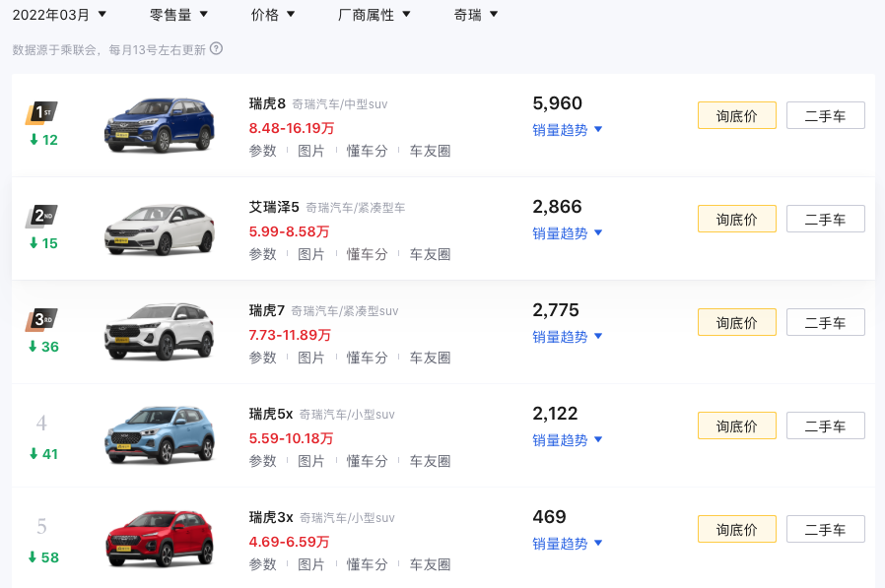Click the 2nd place rank badge
Screen dimensions: 885x588
41,216
